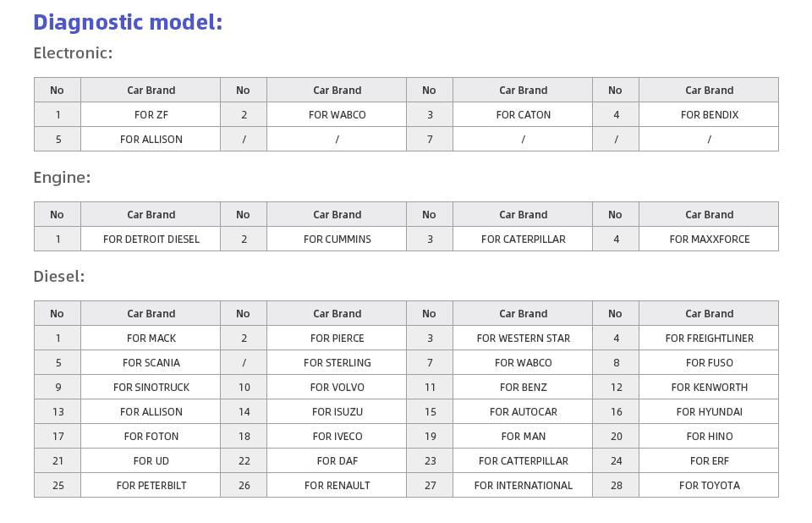This screenshot has height=523, width=812.
Task: Select the FOR HYUNDAI cell
Action: point(709,411)
